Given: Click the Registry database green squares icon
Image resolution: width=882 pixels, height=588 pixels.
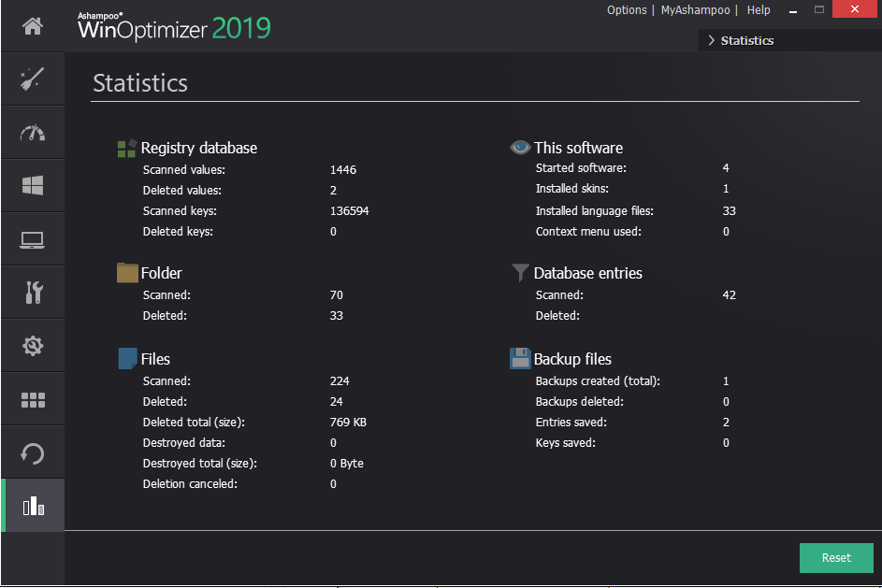Looking at the screenshot, I should (x=126, y=149).
